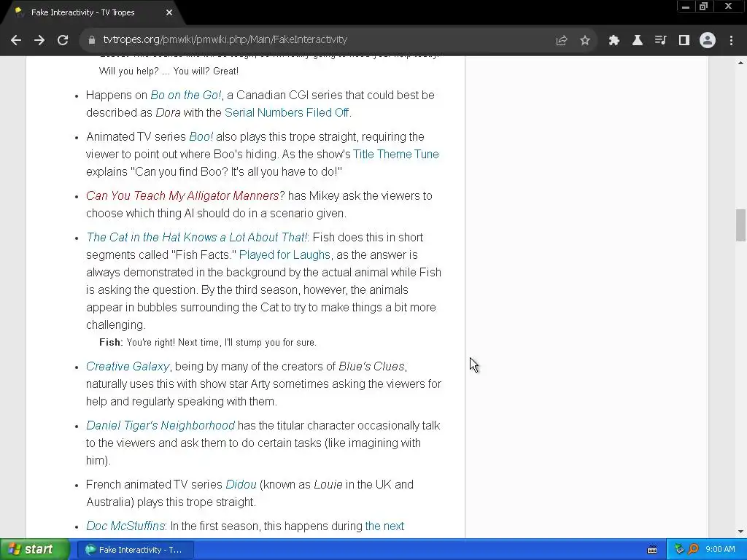Open The Cat in the Hat Knows link
Image resolution: width=747 pixels, height=560 pixels.
tap(197, 237)
